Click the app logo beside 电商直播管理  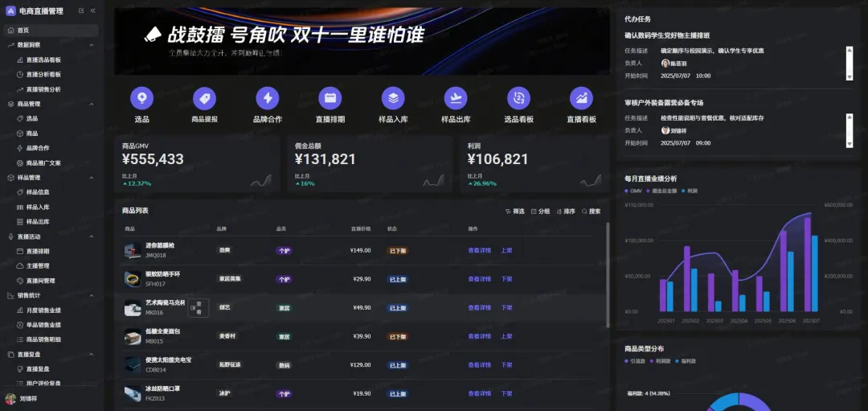(x=10, y=10)
